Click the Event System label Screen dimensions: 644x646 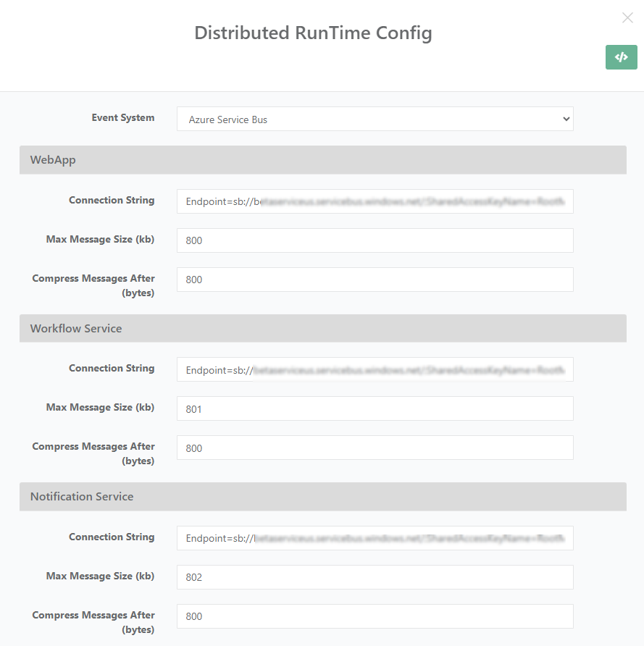coord(122,117)
